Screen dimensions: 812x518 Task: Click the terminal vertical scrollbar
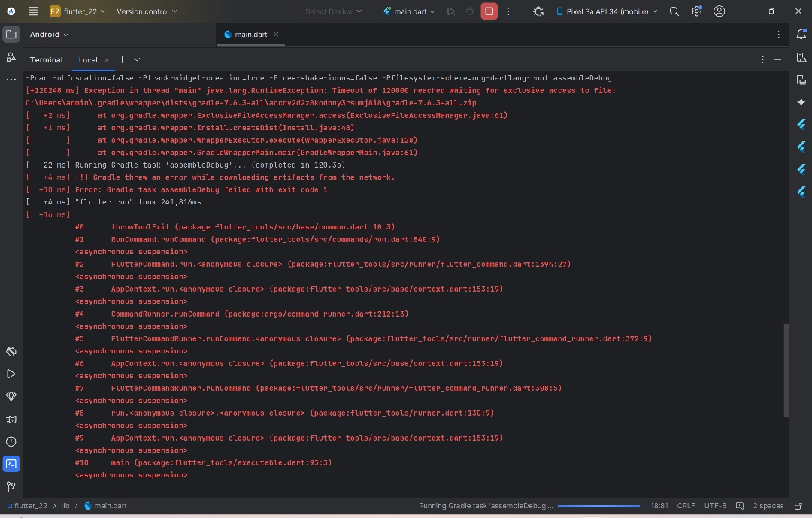coord(786,371)
